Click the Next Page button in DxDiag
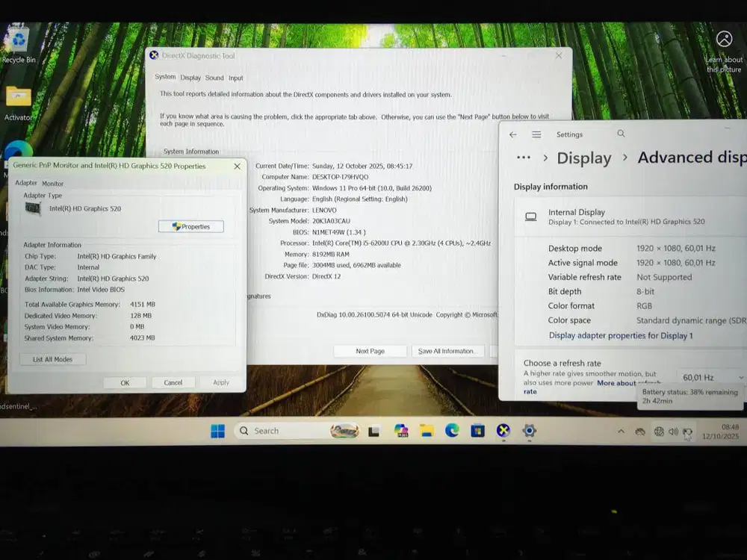Viewport: 747px width, 560px height. [x=370, y=350]
